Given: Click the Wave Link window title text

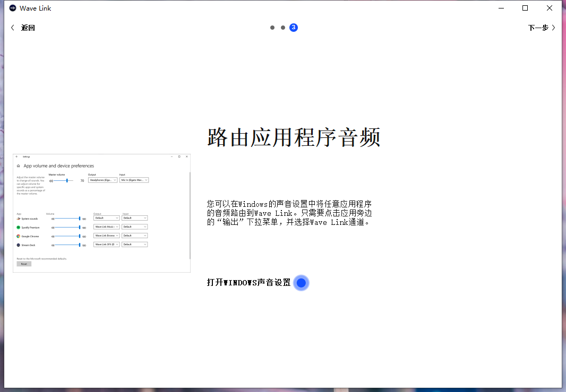Looking at the screenshot, I should point(36,8).
